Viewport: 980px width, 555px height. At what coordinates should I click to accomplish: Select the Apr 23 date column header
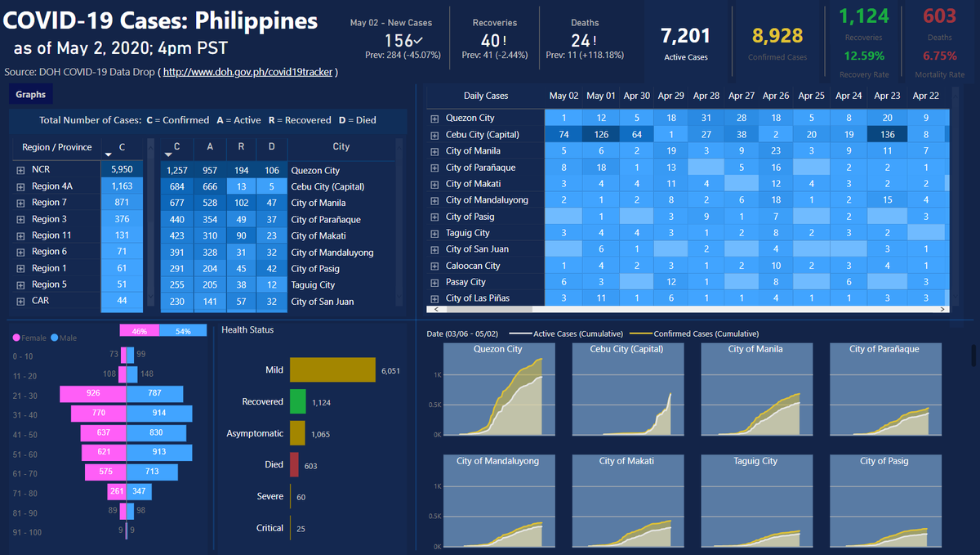click(887, 96)
